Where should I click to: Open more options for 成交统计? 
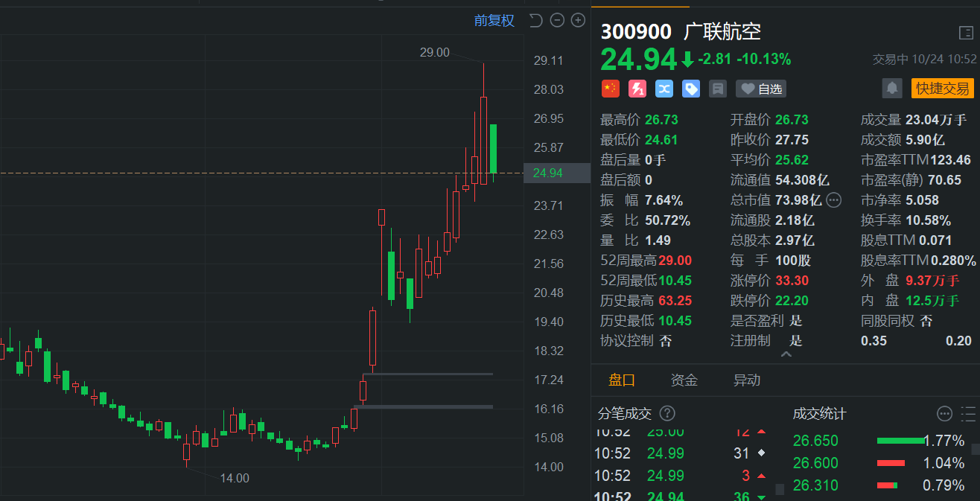(x=944, y=414)
